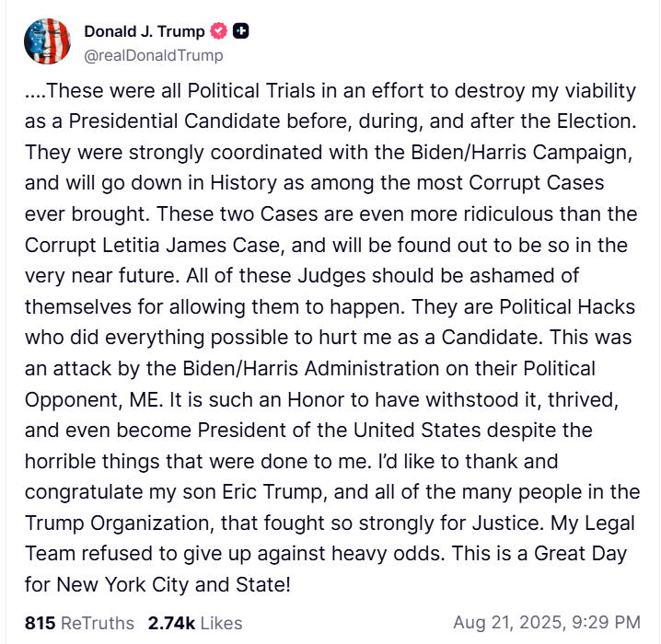Click the words "Political Hacks" in post
The image size is (661, 644).
point(567,307)
